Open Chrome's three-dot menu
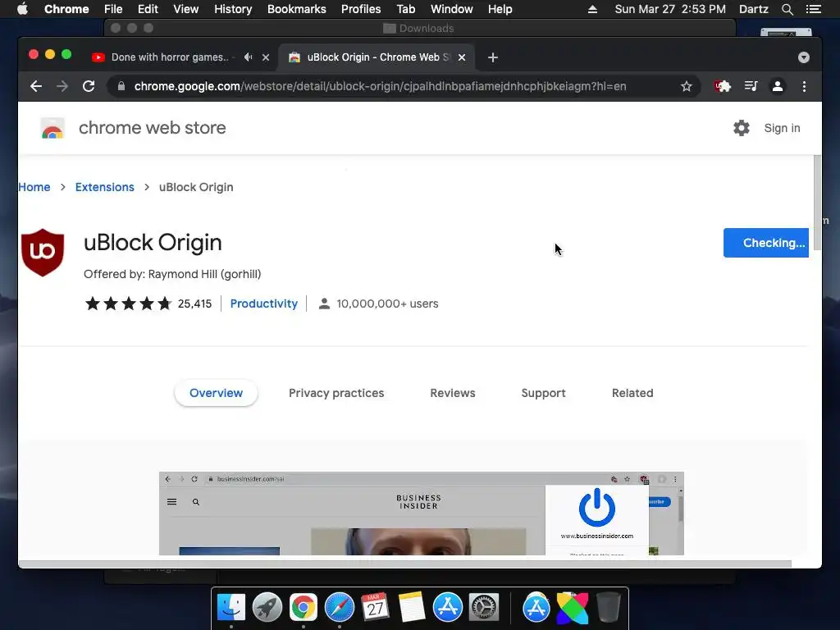The image size is (840, 630). coord(804,86)
